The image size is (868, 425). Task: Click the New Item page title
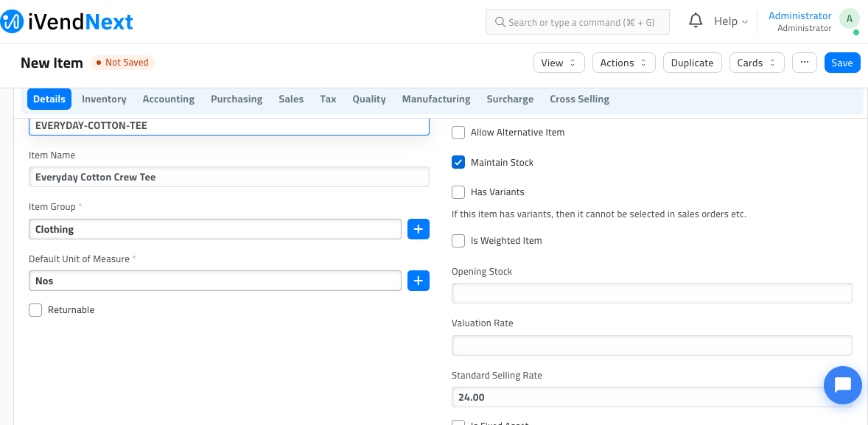pos(52,63)
